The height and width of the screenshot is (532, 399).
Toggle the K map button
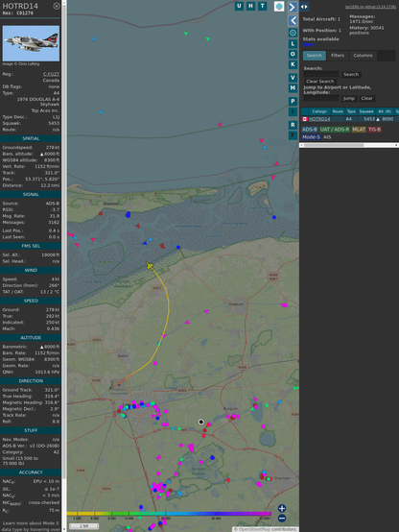pyautogui.click(x=293, y=64)
